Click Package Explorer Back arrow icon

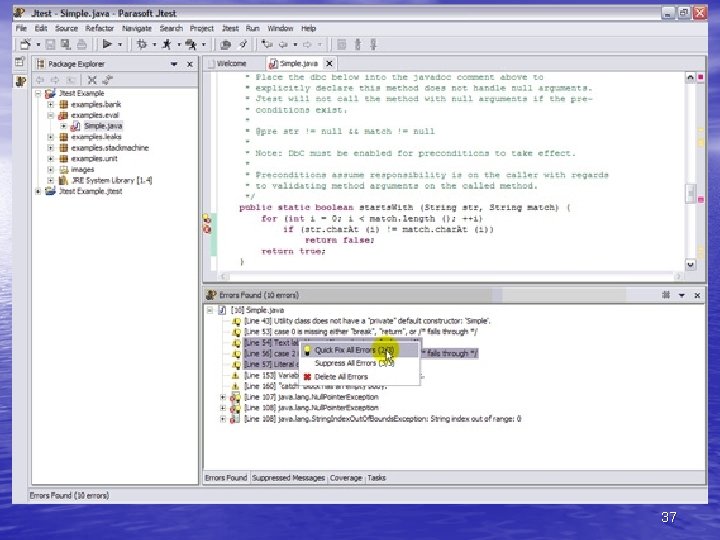click(x=40, y=80)
